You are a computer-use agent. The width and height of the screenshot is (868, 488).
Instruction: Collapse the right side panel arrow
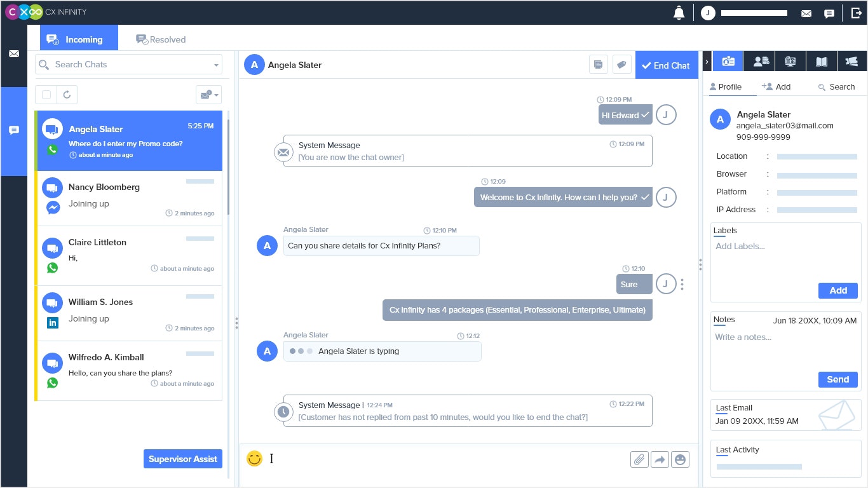click(x=707, y=62)
